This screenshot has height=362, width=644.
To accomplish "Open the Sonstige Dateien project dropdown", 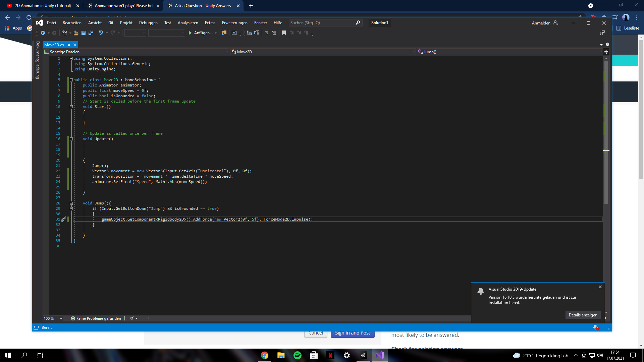I will [137, 52].
